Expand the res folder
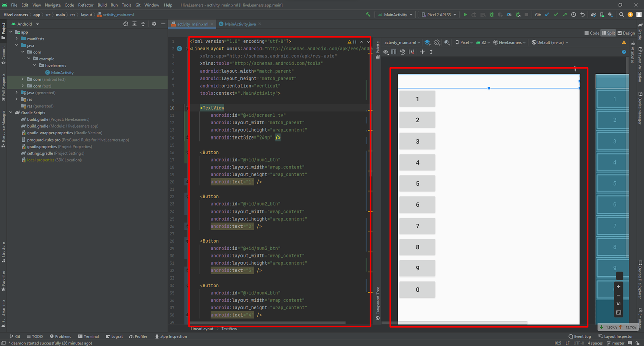Viewport: 644px width, 346px height. point(17,99)
